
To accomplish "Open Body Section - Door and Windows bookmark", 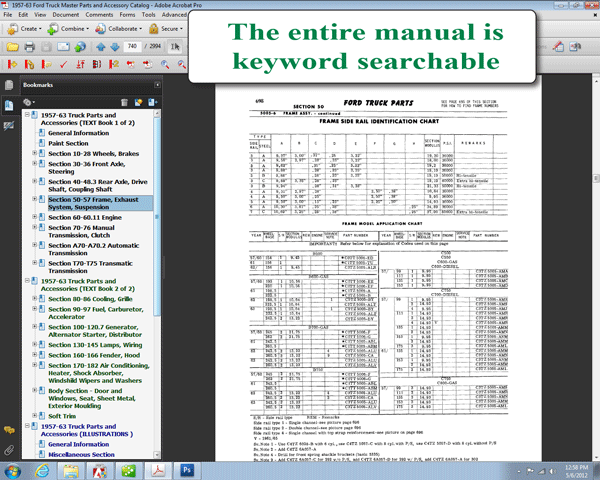I will point(92,398).
